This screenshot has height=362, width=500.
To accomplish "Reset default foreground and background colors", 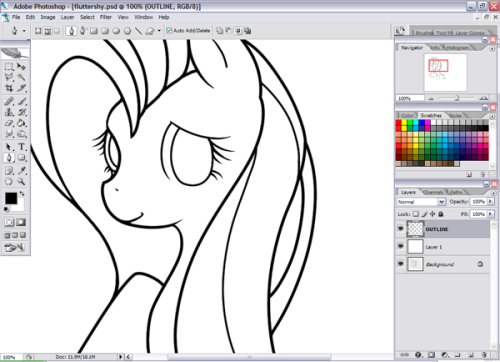I will (6, 209).
